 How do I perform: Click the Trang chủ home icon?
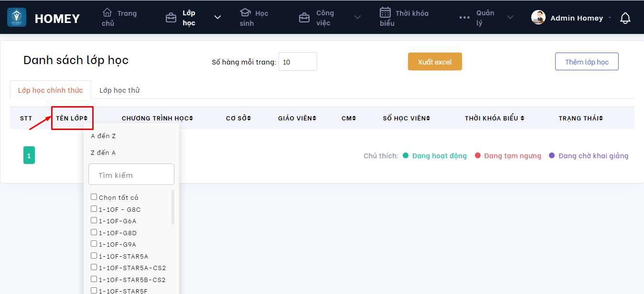click(107, 12)
